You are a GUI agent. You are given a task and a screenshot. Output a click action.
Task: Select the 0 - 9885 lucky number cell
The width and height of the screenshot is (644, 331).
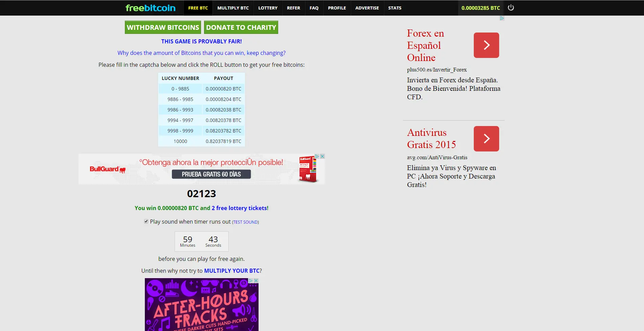(x=180, y=89)
